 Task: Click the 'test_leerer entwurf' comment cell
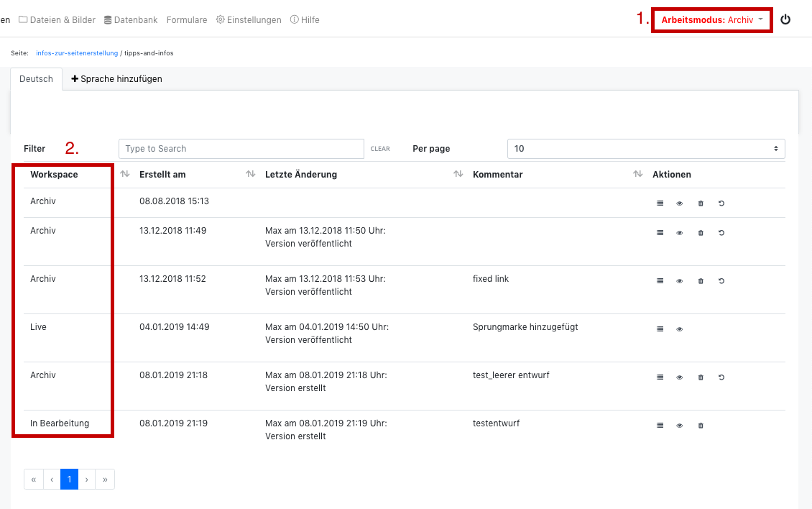511,375
